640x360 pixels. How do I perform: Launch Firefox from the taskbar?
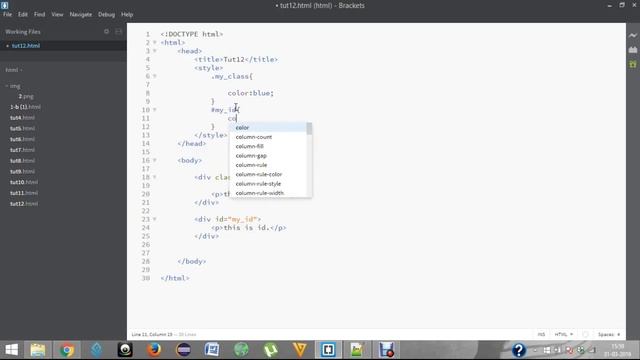(x=154, y=350)
